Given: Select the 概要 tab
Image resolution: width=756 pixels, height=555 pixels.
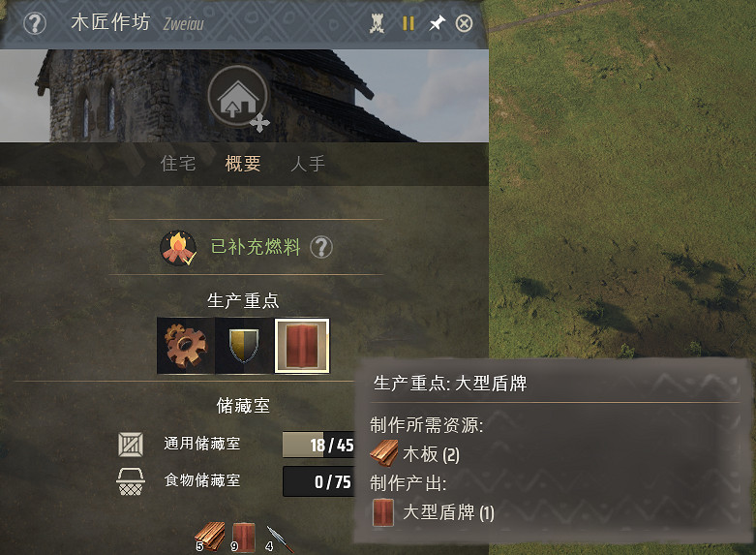Looking at the screenshot, I should [243, 164].
